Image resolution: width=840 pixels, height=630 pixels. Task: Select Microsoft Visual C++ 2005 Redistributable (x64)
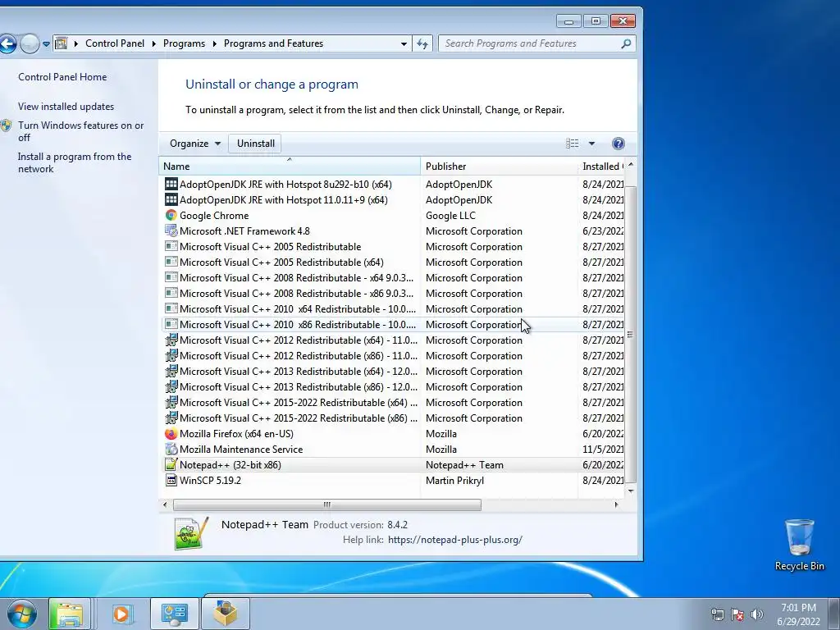tap(392, 262)
